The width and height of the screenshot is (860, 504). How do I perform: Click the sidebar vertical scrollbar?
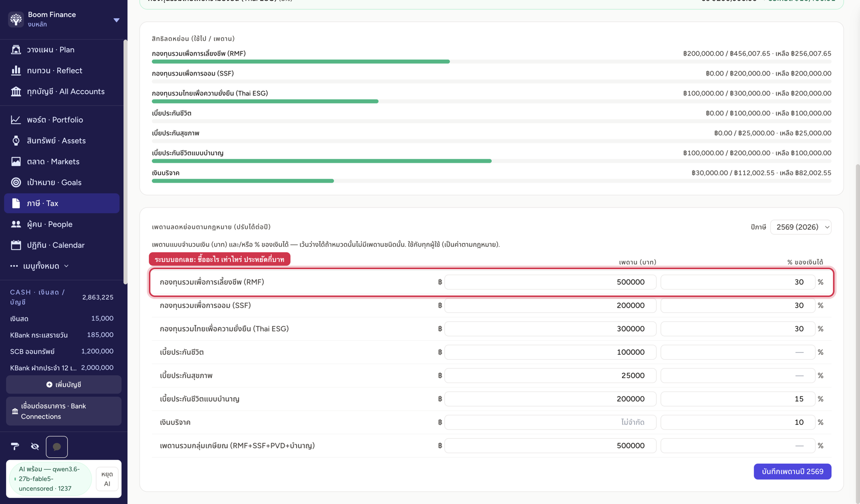tap(125, 162)
